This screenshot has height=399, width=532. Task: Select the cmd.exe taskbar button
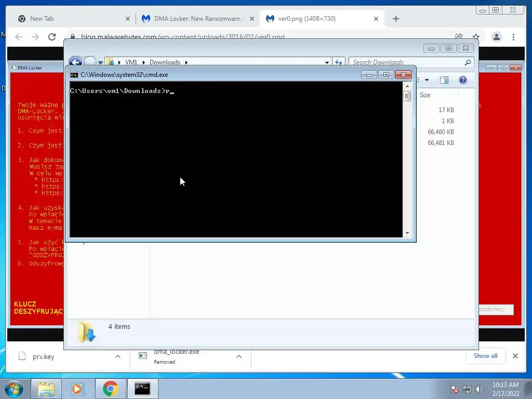pyautogui.click(x=142, y=389)
